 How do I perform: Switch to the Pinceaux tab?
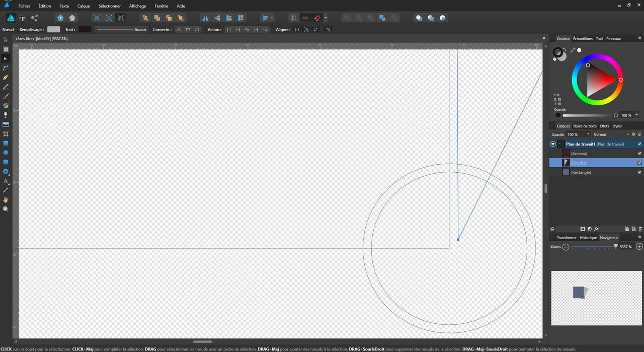613,39
